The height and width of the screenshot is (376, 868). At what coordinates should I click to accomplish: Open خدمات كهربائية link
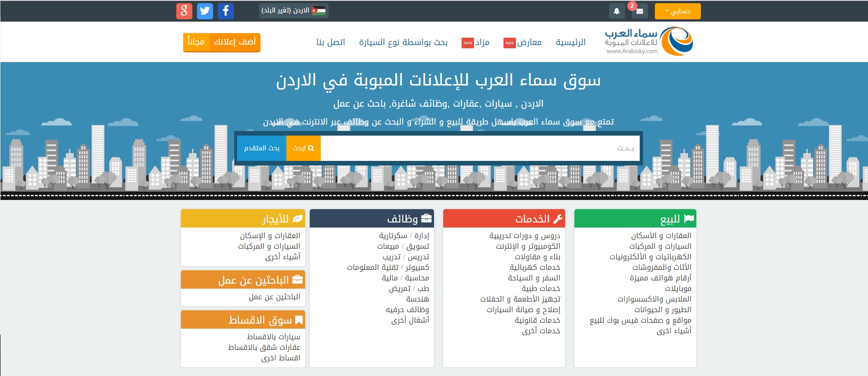[x=535, y=268]
